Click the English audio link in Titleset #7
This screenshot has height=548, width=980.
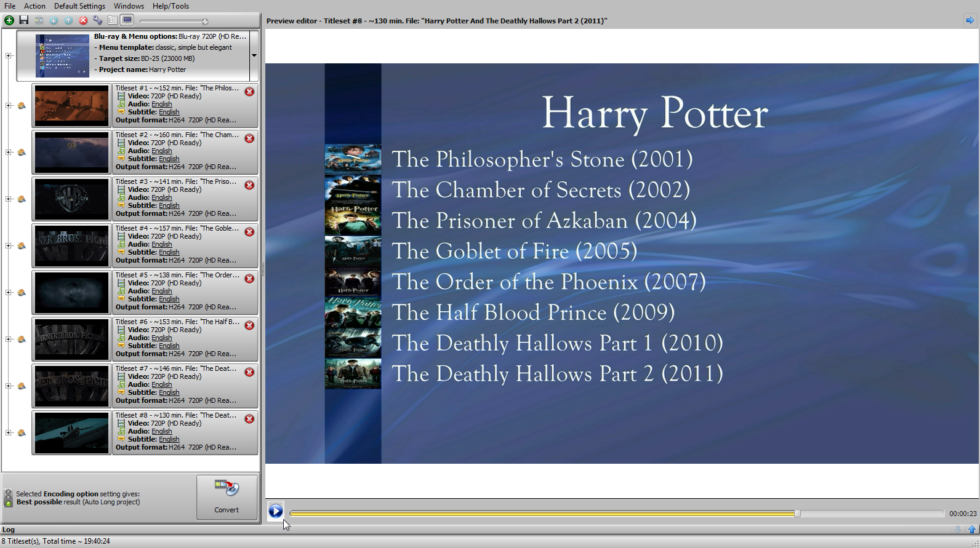pyautogui.click(x=162, y=384)
